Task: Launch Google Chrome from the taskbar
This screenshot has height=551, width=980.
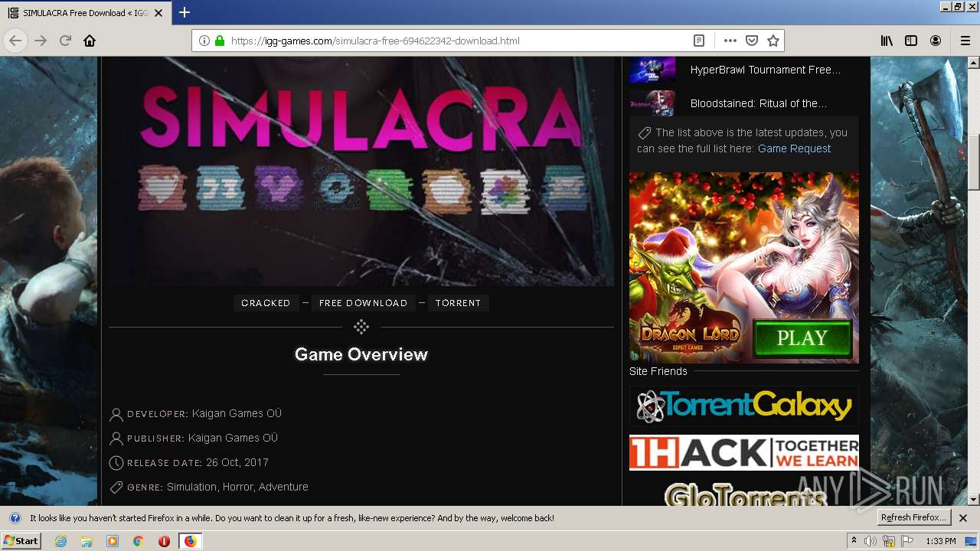Action: coord(139,541)
